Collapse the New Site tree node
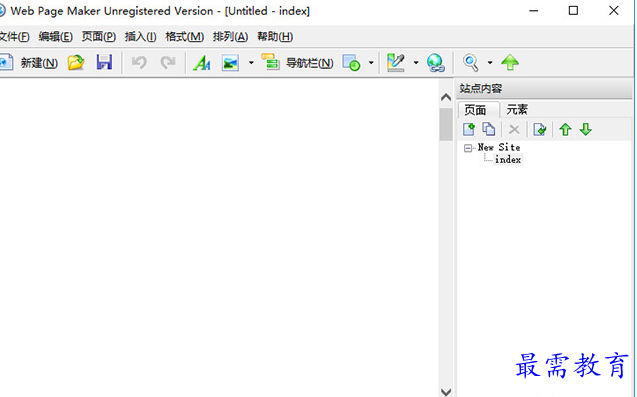The height and width of the screenshot is (397, 637). tap(468, 148)
